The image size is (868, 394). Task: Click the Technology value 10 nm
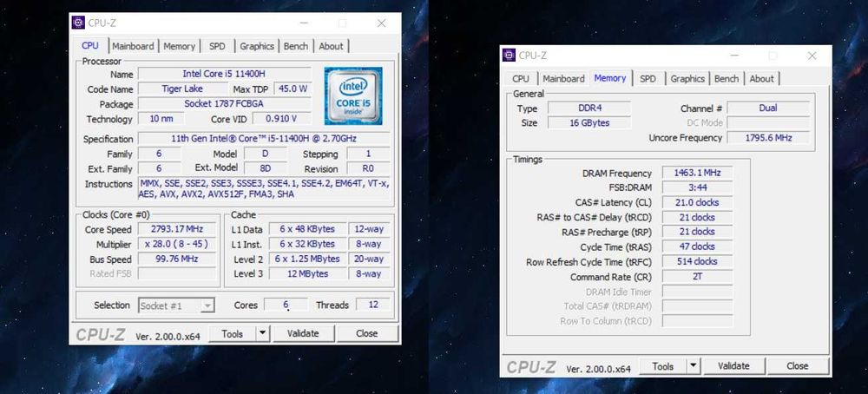pos(161,118)
